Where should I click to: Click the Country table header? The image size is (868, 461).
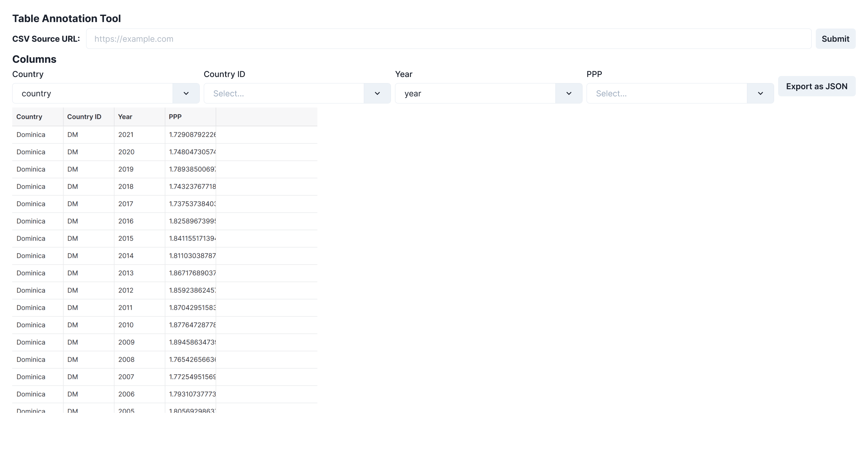(29, 117)
